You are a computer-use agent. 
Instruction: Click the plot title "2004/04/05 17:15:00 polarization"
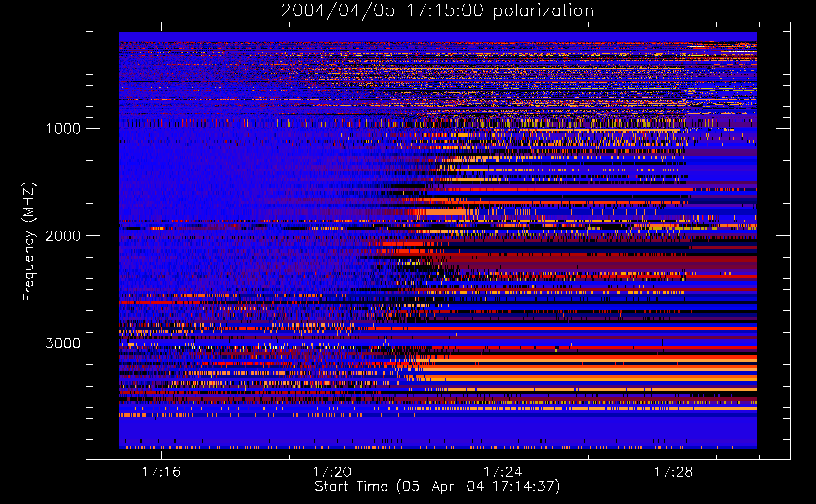(437, 11)
